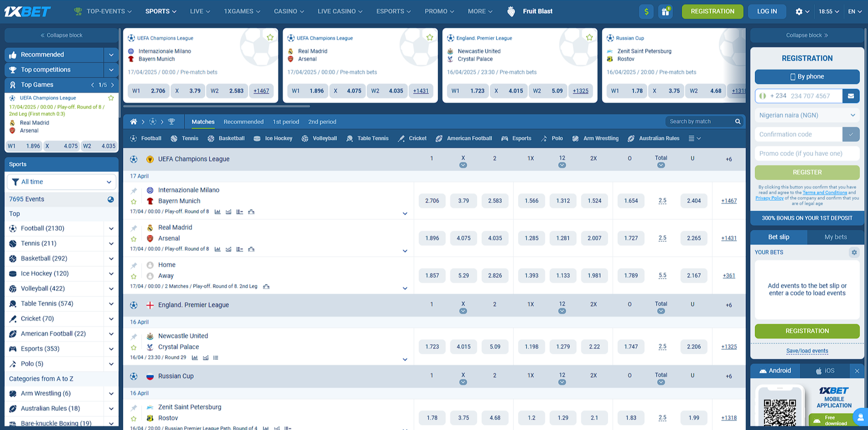
Task: Toggle favorite star for Zenit vs Rostov row
Action: [x=134, y=419]
